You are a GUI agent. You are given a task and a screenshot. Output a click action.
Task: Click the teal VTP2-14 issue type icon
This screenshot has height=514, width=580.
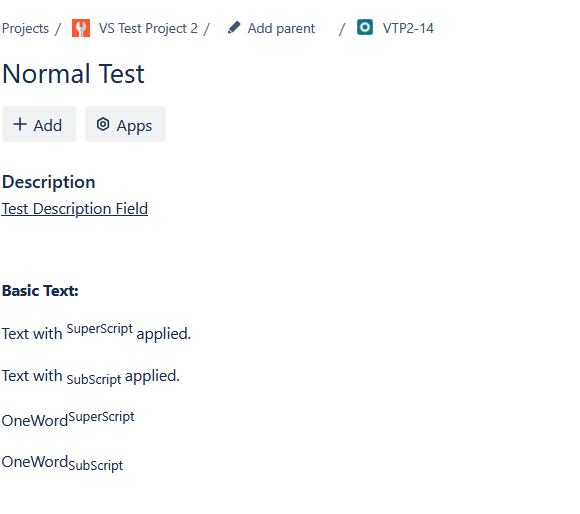tap(365, 27)
